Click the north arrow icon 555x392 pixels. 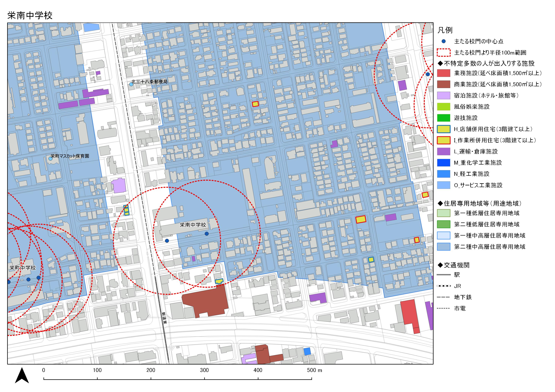22,375
